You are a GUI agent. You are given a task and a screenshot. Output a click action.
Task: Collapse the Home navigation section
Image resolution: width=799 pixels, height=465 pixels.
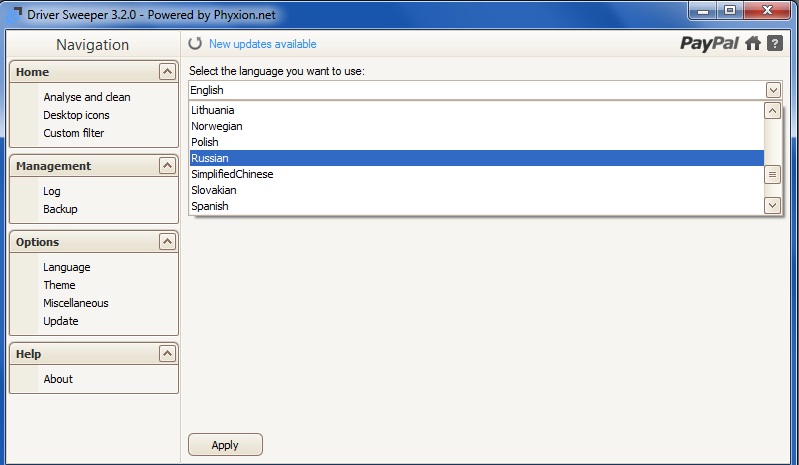167,71
